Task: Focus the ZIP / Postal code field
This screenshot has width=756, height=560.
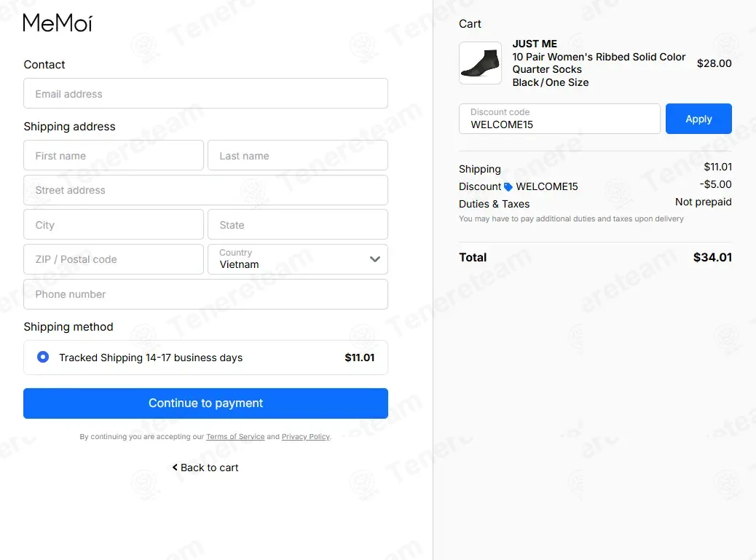Action: pyautogui.click(x=114, y=259)
